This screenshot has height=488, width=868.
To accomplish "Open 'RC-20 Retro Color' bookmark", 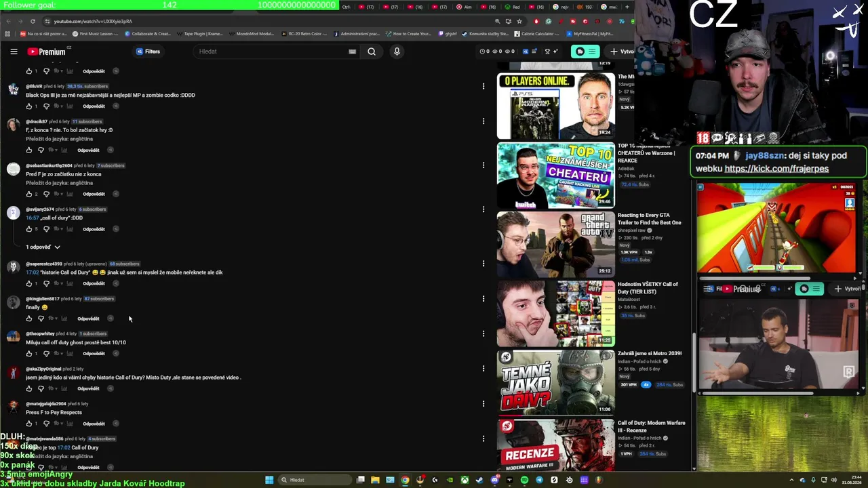I will [x=304, y=34].
